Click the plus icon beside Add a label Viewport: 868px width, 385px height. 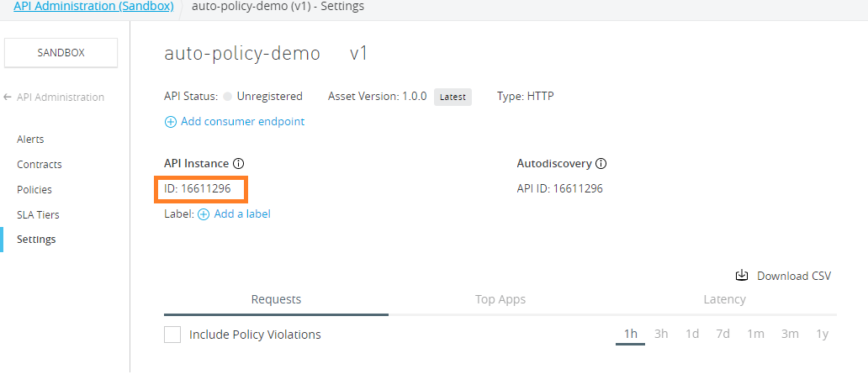pyautogui.click(x=204, y=214)
